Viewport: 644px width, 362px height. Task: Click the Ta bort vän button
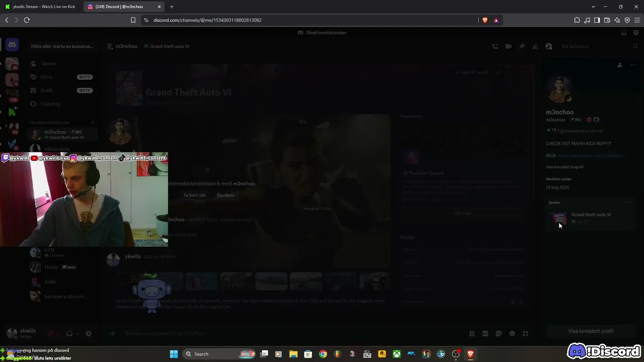pyautogui.click(x=195, y=195)
